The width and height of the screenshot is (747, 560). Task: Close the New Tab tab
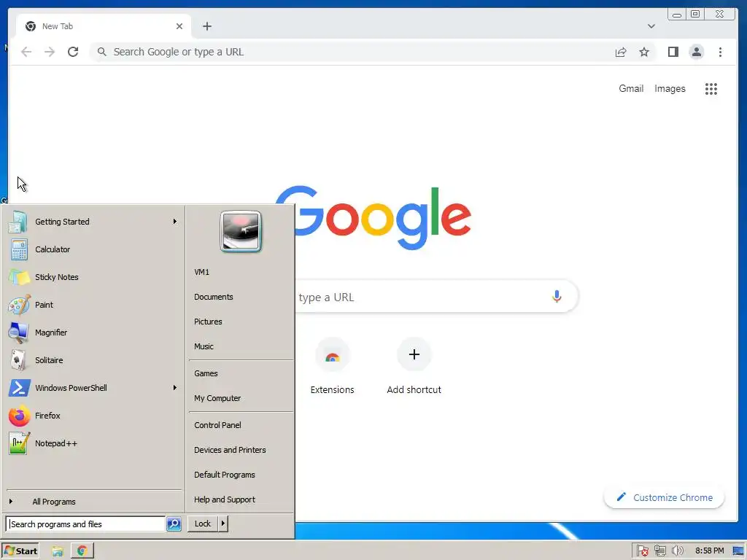pyautogui.click(x=179, y=26)
